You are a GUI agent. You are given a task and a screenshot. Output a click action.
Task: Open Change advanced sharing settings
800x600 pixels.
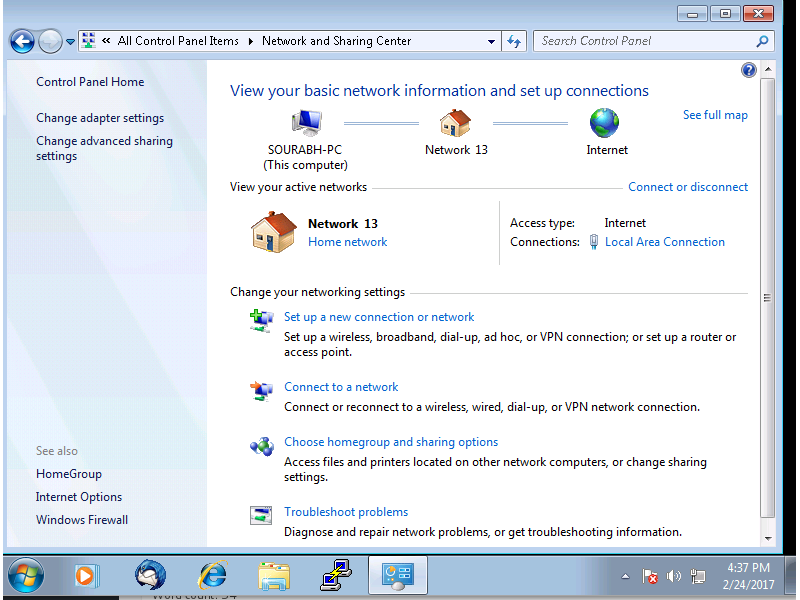pyautogui.click(x=105, y=148)
